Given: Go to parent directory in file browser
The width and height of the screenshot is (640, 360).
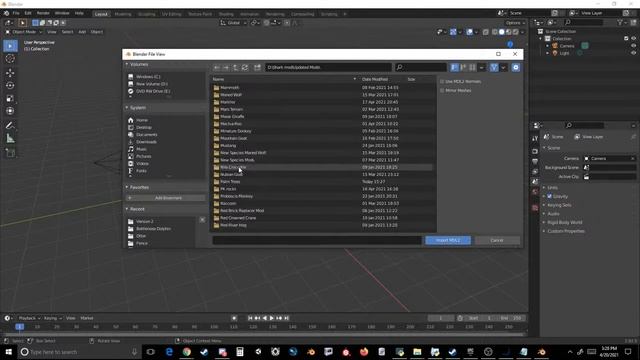Looking at the screenshot, I should [x=236, y=67].
